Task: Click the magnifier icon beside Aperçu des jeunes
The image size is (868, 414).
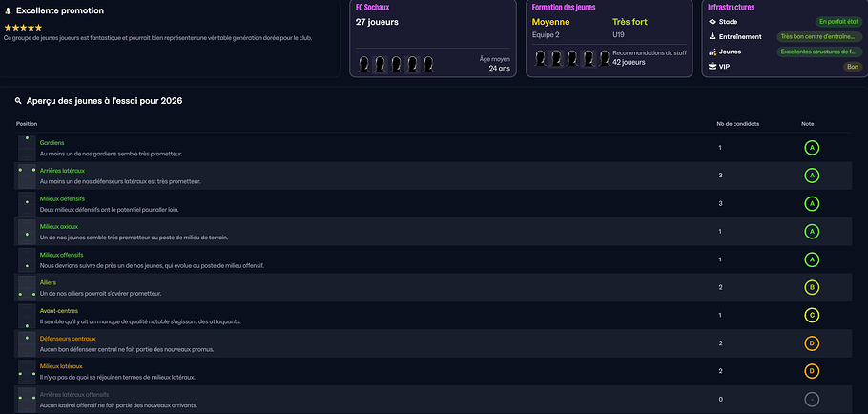Action: point(18,100)
